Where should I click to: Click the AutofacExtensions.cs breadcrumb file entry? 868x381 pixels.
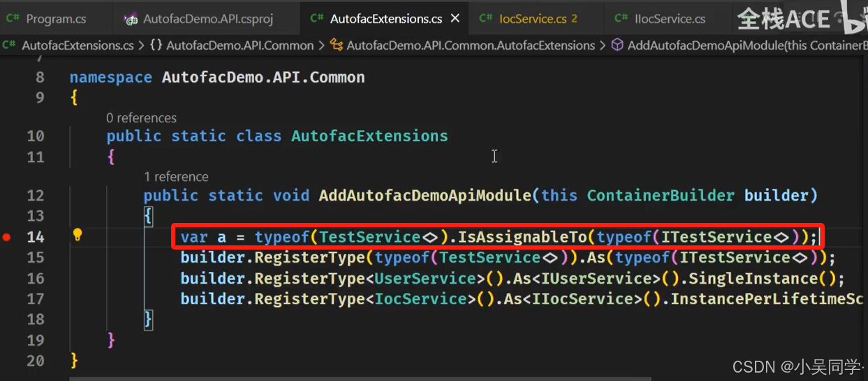78,45
